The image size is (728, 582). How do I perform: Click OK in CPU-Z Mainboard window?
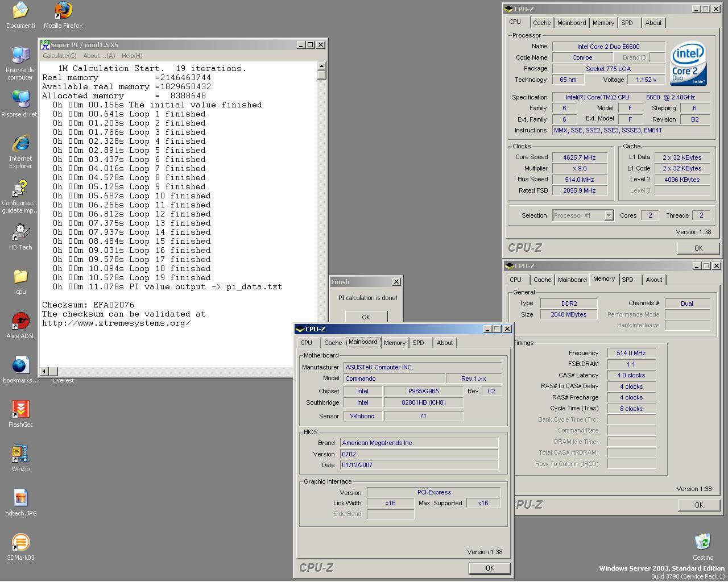pyautogui.click(x=490, y=568)
